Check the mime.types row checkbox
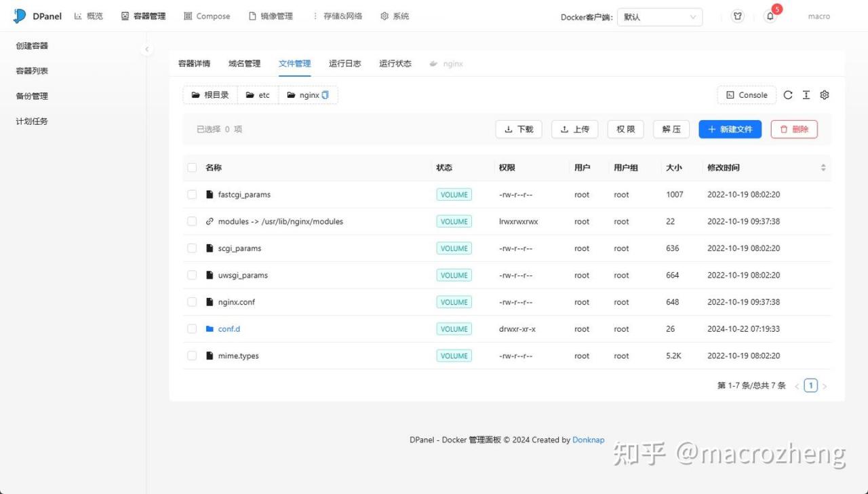Screen dimensions: 868x494 tap(192, 356)
